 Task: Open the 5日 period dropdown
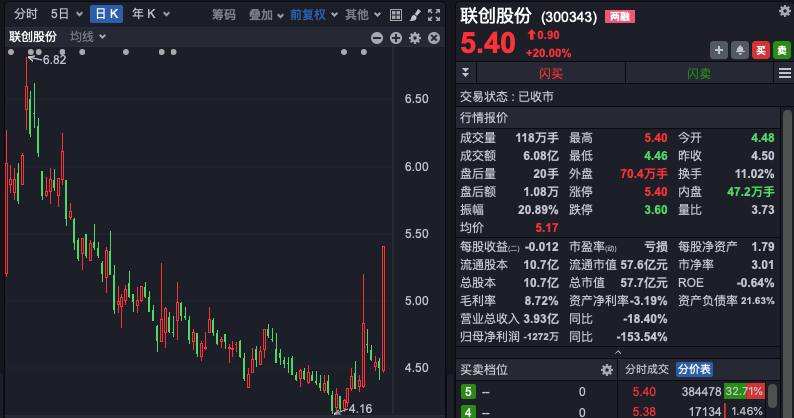[x=65, y=15]
